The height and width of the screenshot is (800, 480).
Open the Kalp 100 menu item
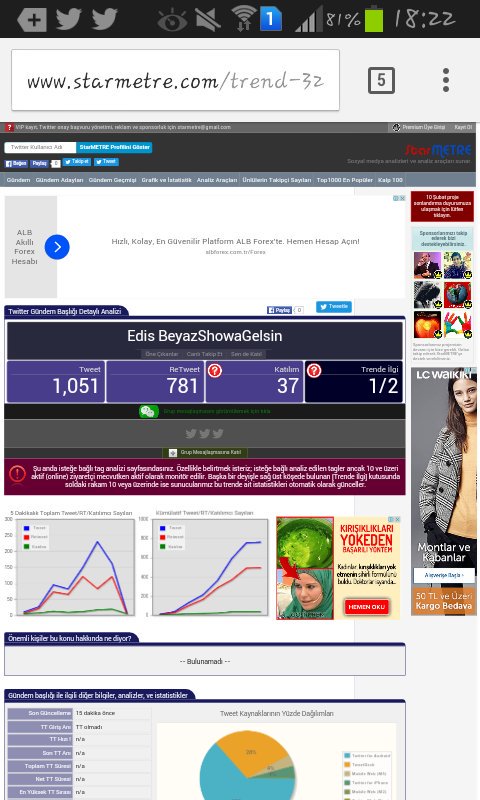click(390, 180)
